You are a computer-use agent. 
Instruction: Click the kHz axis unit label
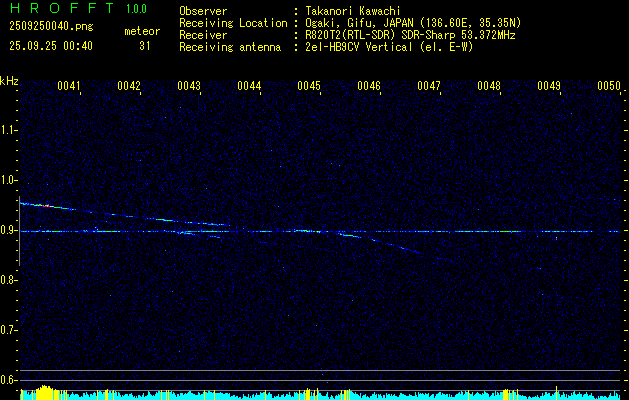[9, 81]
